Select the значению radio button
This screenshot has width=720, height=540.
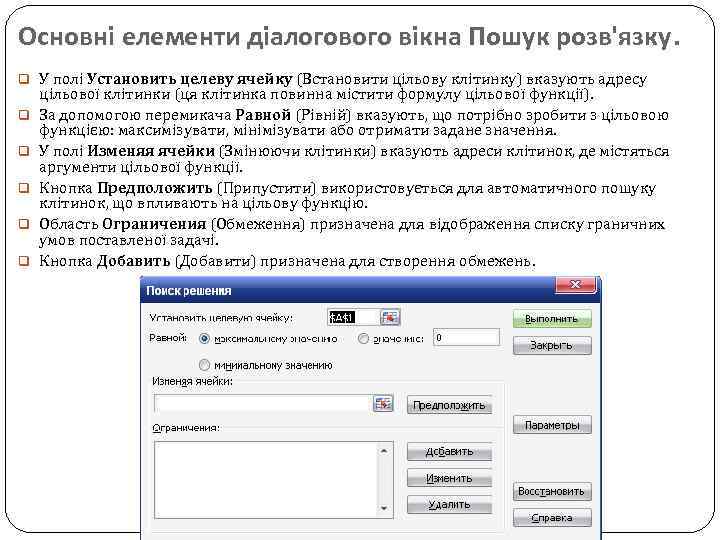click(x=363, y=339)
